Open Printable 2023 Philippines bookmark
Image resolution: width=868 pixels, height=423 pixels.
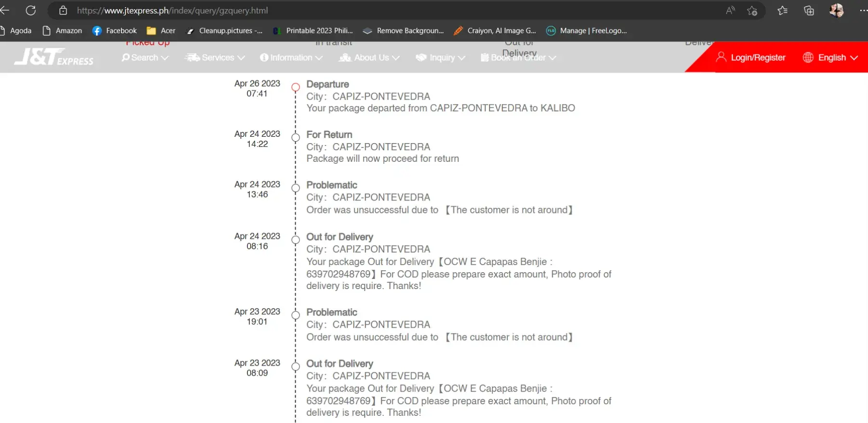click(312, 31)
